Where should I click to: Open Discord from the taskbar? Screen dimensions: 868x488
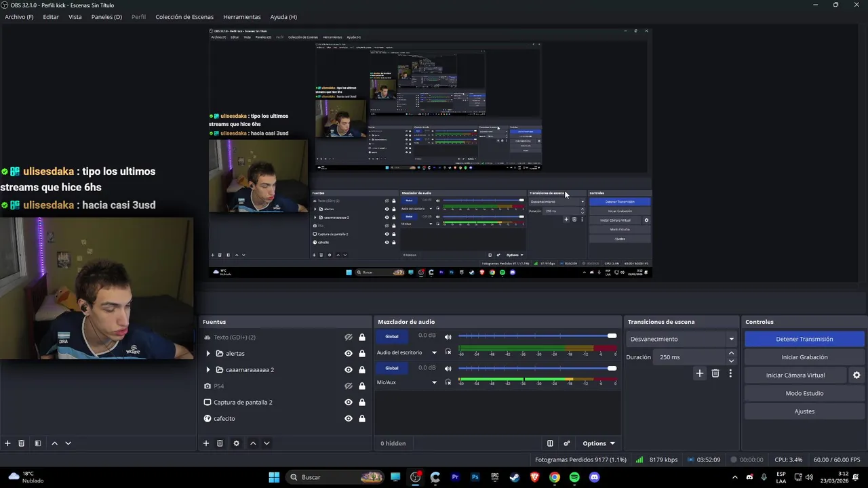coord(595,477)
